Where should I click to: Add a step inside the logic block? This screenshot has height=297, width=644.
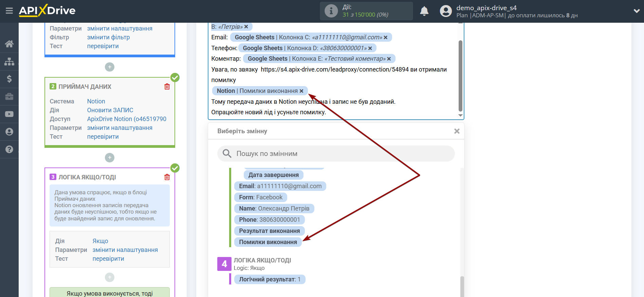pyautogui.click(x=110, y=277)
